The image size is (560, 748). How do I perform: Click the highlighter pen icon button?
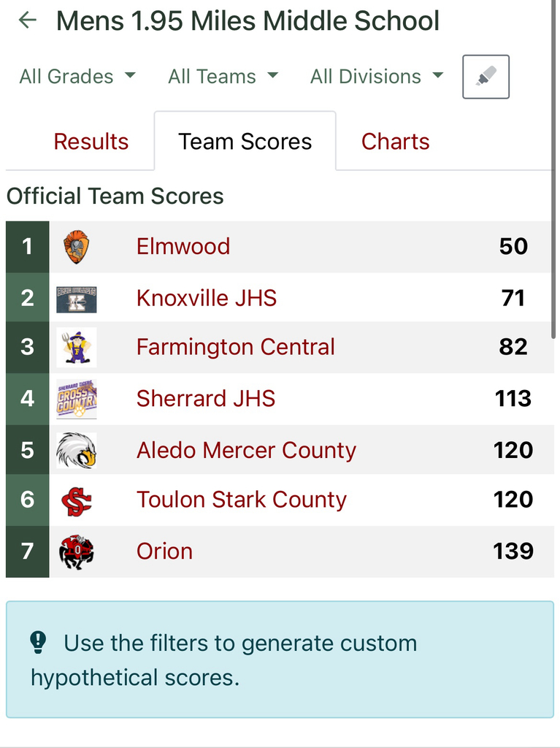click(x=486, y=77)
